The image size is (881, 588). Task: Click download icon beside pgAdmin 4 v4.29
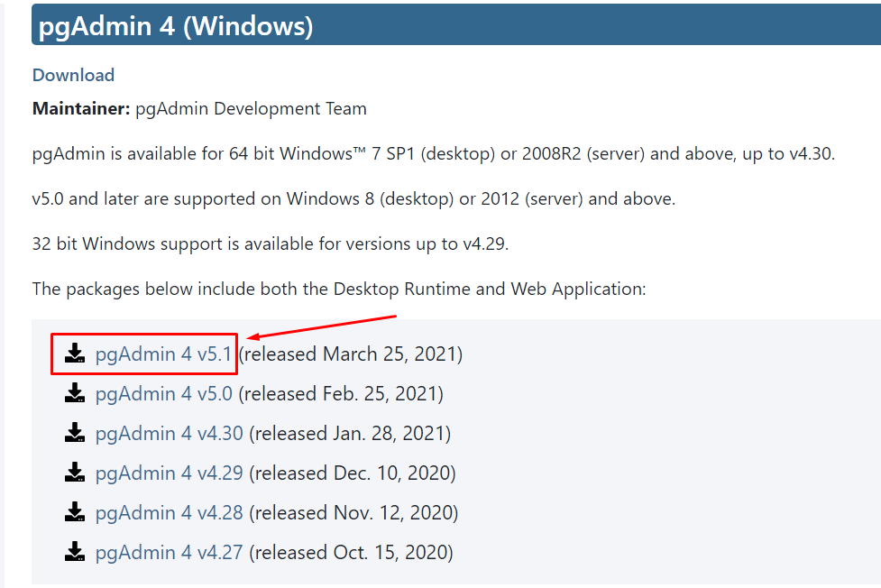tap(75, 473)
